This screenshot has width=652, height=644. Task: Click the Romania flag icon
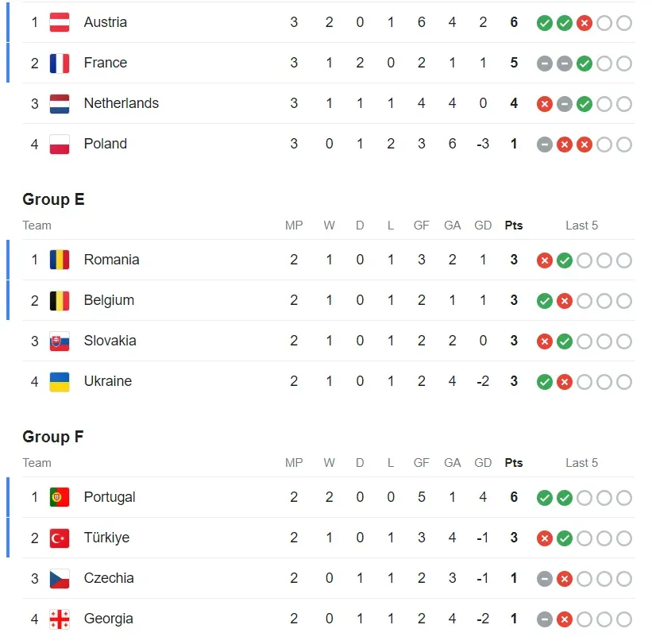[x=60, y=260]
